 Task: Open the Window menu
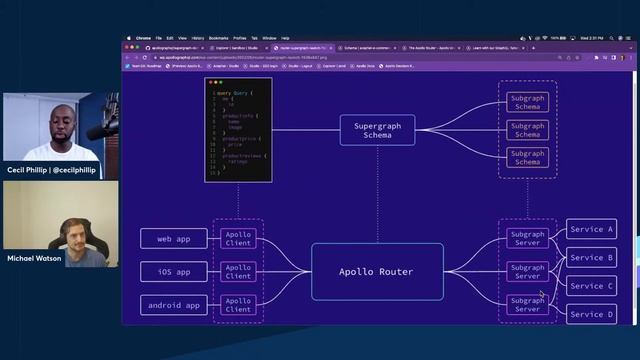tap(269, 38)
